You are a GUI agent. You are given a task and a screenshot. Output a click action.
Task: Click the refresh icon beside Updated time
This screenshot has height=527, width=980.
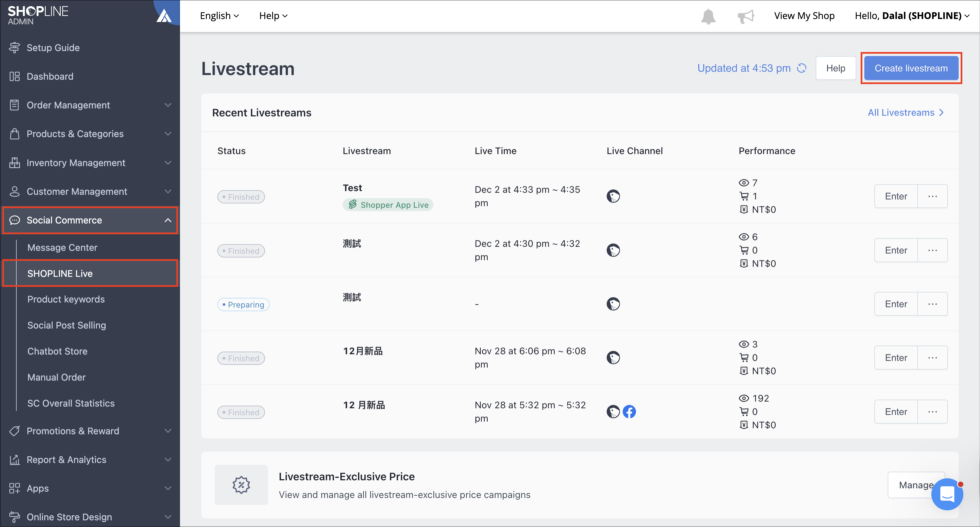(802, 68)
